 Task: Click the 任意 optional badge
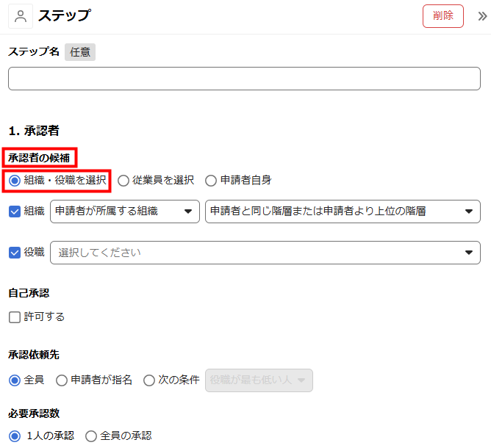click(x=79, y=52)
